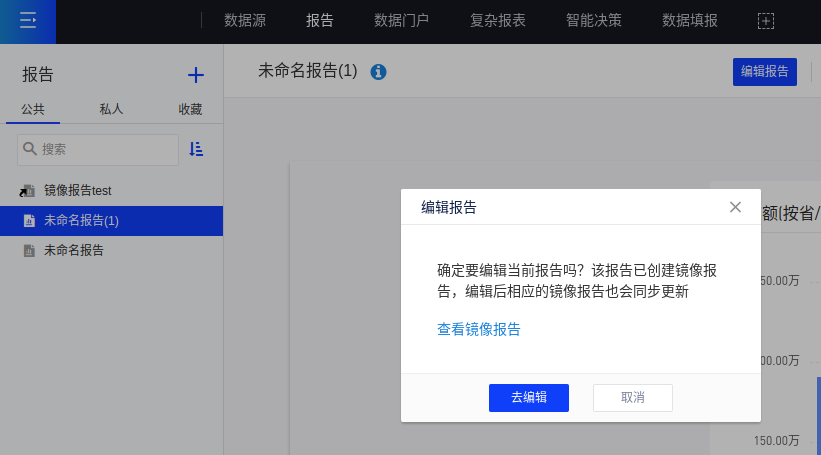Click the magnifier icon in search box
821x455 pixels.
click(x=30, y=149)
